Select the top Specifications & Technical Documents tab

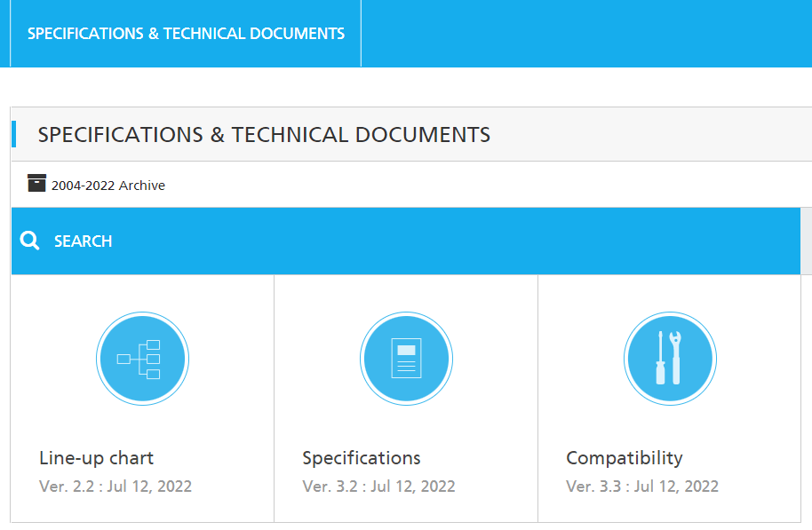(x=186, y=34)
